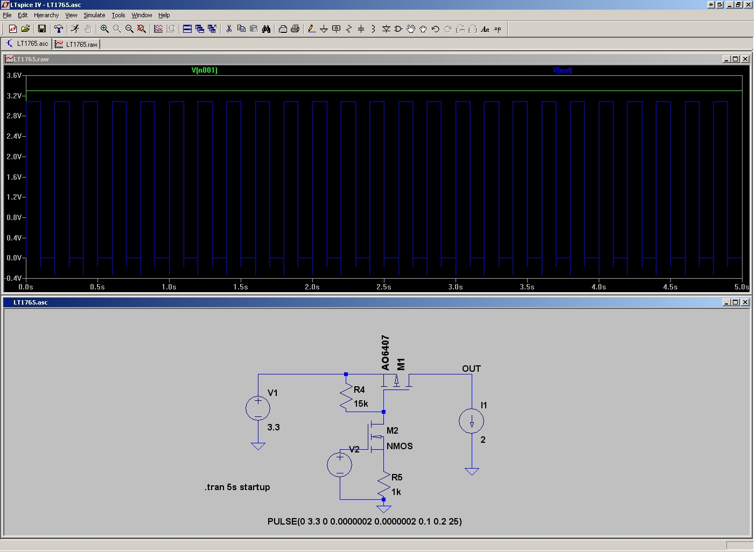Place a Ground symbol via toolbar

click(324, 29)
